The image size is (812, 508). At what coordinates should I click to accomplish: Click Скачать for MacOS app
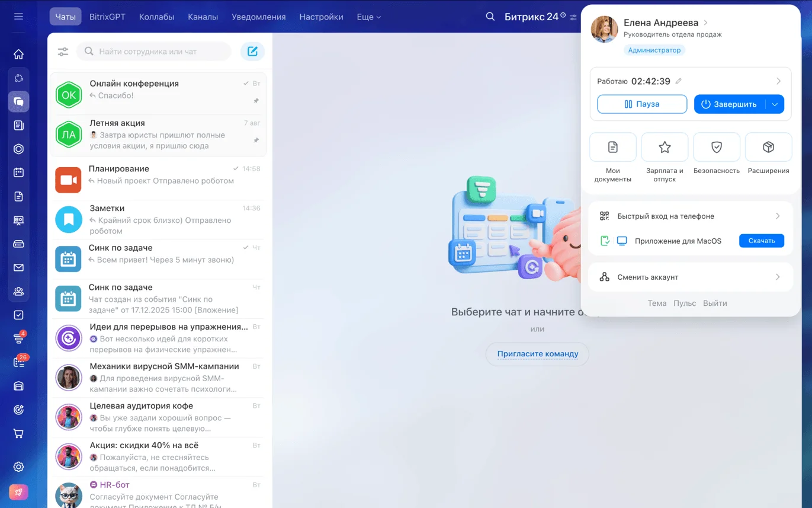coord(761,241)
